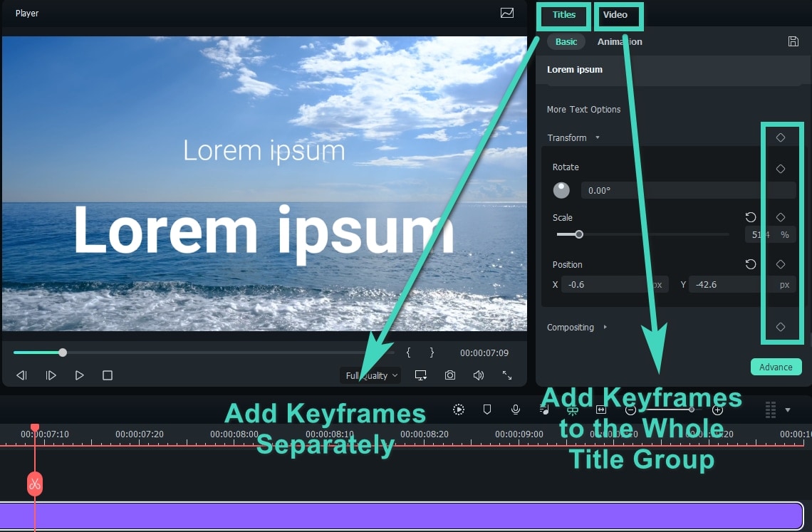Click the Rotate angle field 0.00°

coord(688,190)
